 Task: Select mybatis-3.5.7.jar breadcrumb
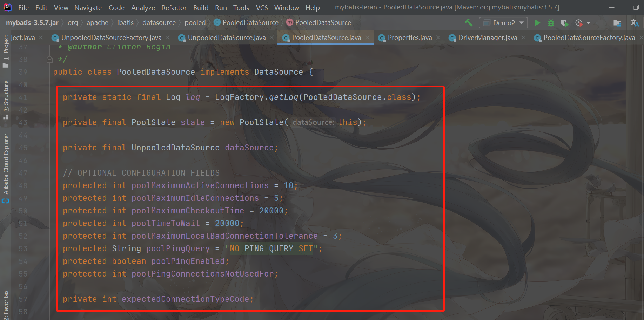tap(32, 22)
